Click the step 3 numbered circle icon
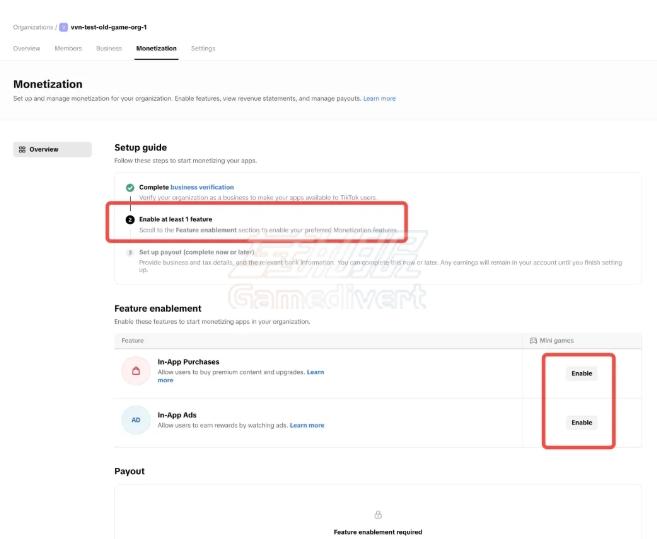657x539 pixels. click(x=130, y=252)
